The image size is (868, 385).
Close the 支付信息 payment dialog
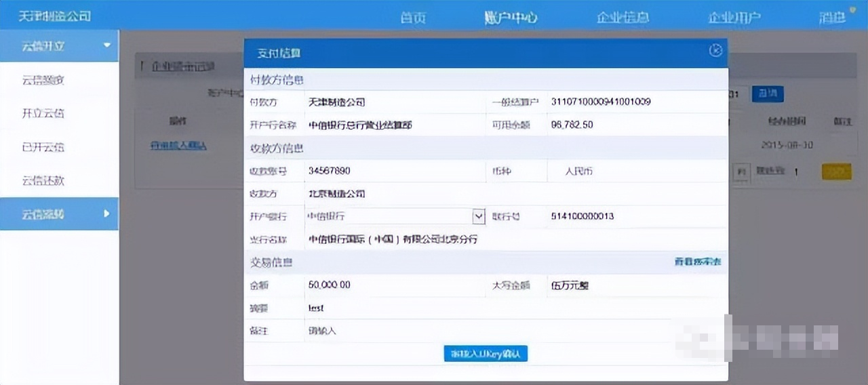pos(715,51)
